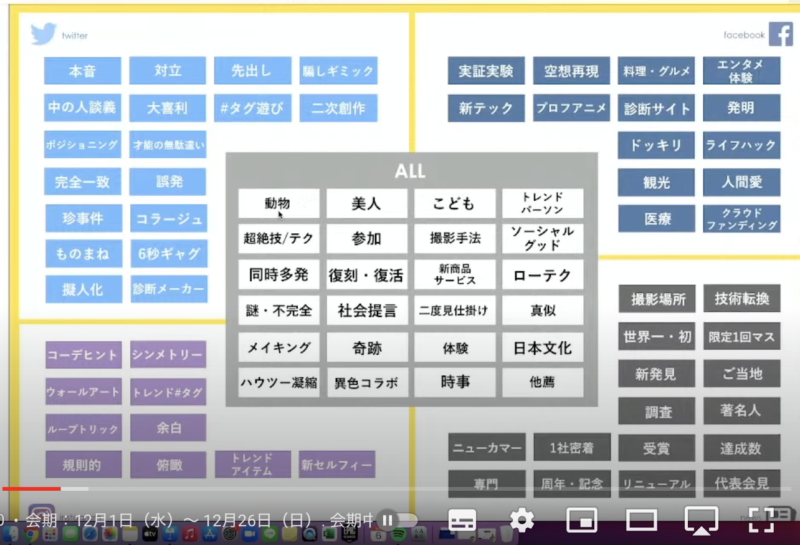Click the AirPlay cast icon

tap(701, 519)
